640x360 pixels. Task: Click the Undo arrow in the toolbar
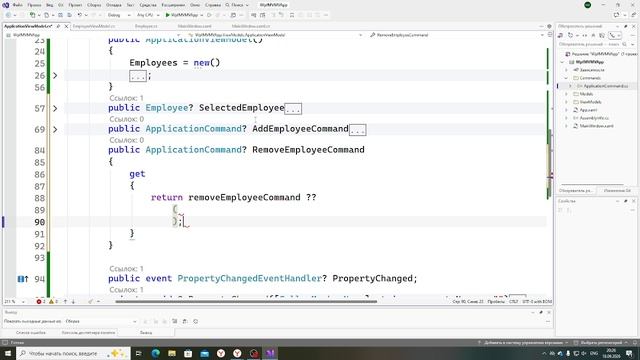80,15
